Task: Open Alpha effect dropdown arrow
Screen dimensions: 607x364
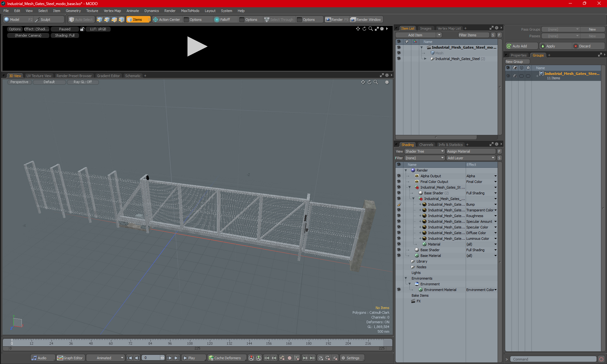Action: tap(495, 176)
